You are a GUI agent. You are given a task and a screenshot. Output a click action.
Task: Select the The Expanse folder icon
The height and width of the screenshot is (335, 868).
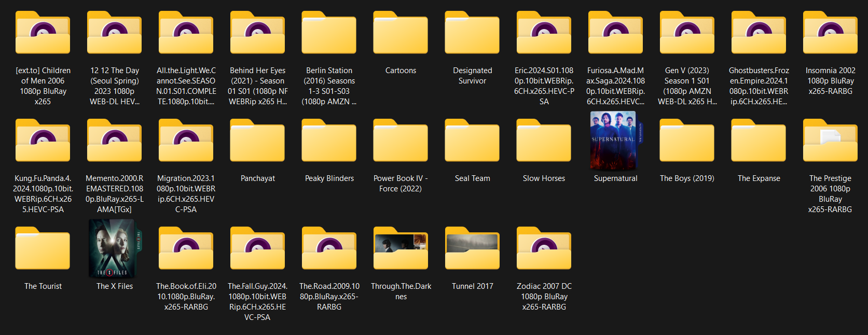tap(759, 141)
